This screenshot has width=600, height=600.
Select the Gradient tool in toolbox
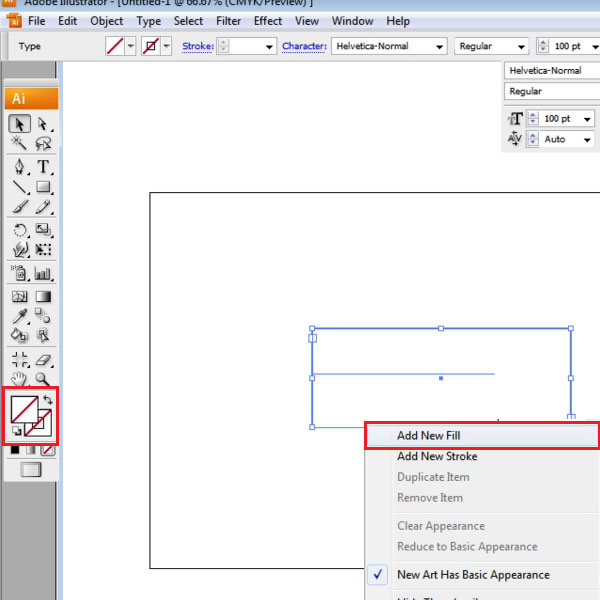(43, 297)
